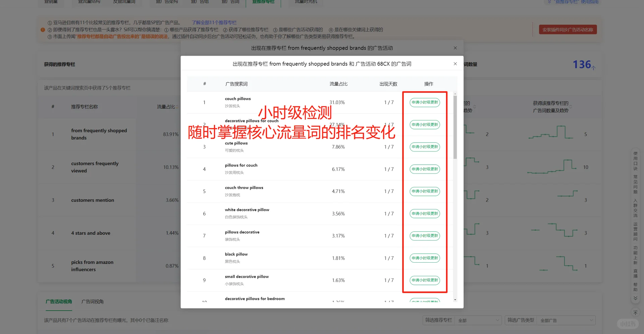Open 直播 in the right sidebar
This screenshot has height=334, width=644.
(x=635, y=273)
